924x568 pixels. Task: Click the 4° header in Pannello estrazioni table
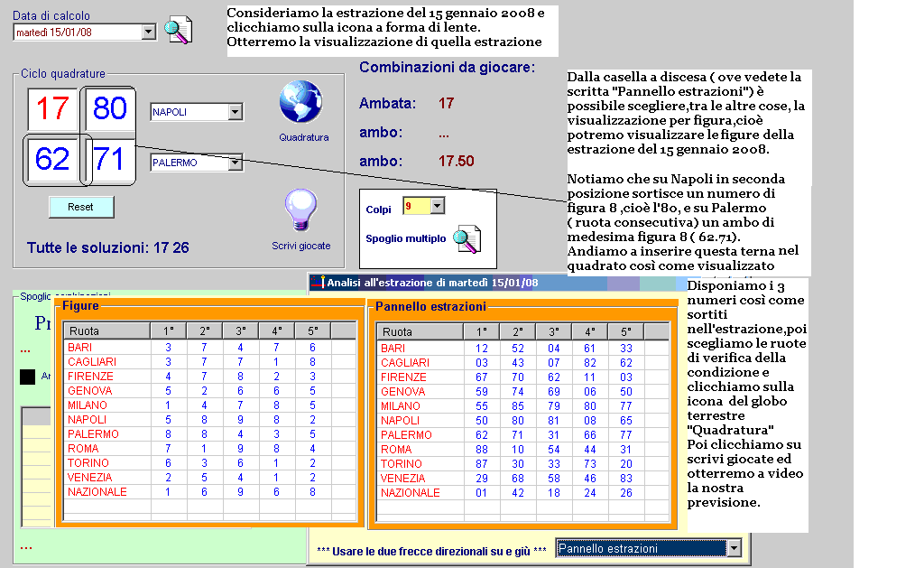[590, 331]
